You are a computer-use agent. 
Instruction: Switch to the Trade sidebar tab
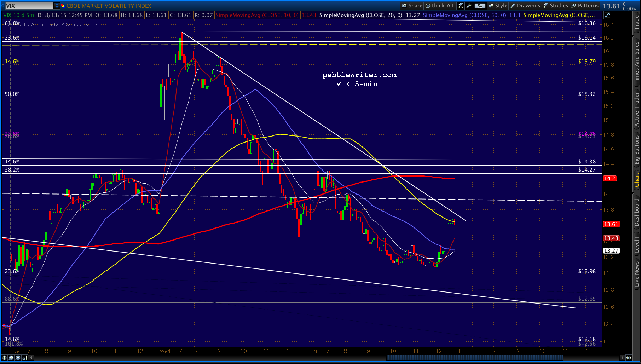637,23
